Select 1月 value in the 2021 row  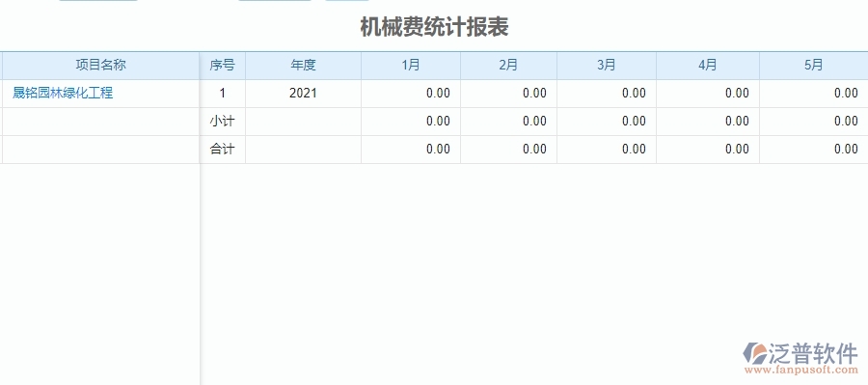[x=411, y=93]
